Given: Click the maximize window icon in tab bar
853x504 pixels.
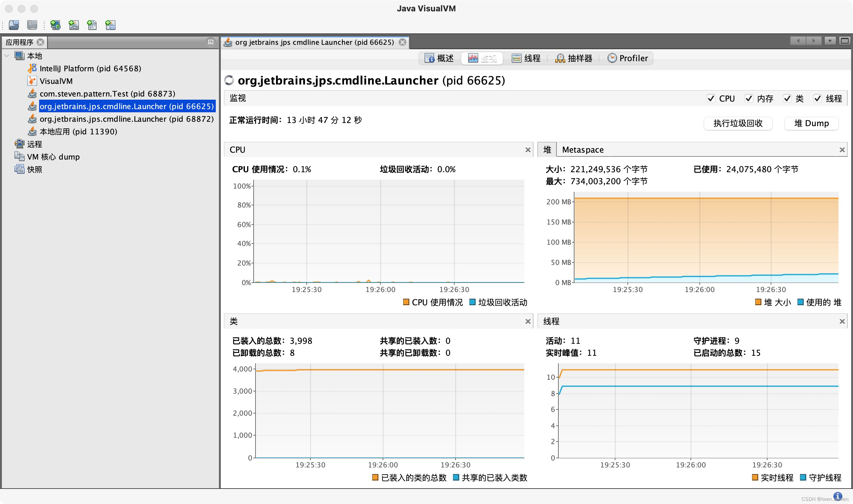Looking at the screenshot, I should click(x=845, y=41).
